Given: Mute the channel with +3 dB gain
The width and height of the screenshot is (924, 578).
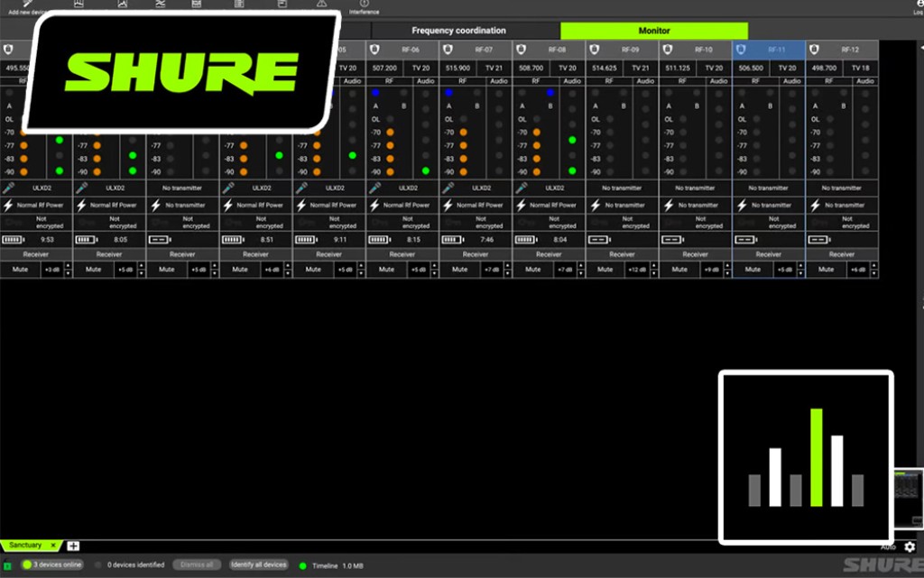Looking at the screenshot, I should tap(20, 270).
